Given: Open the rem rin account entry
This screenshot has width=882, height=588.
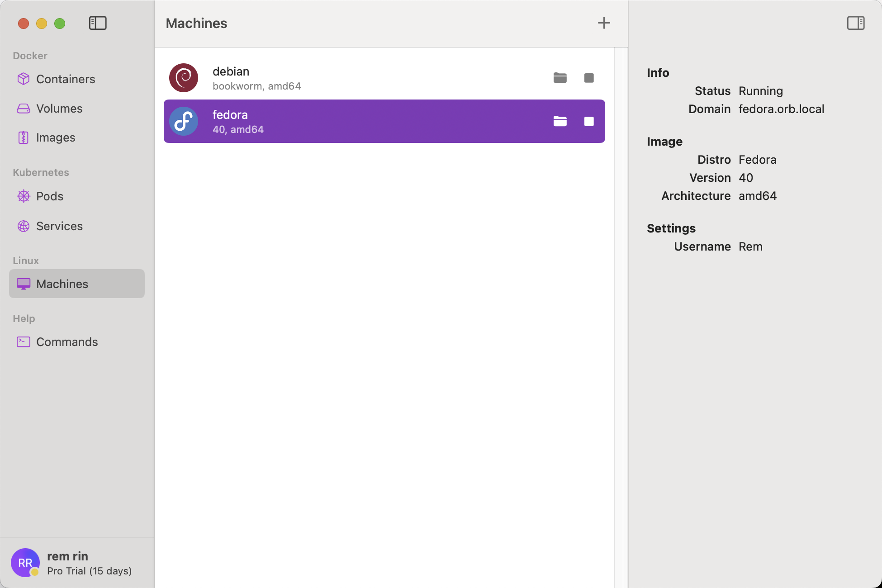Looking at the screenshot, I should (x=77, y=563).
